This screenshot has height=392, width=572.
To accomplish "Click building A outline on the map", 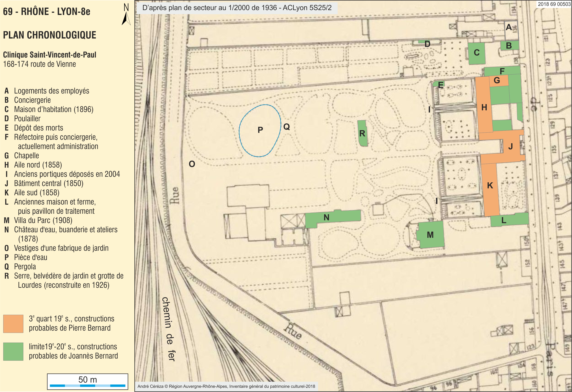I will [511, 30].
